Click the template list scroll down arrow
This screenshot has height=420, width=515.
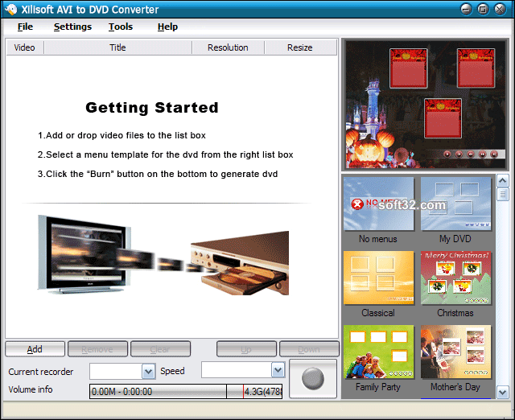click(503, 392)
